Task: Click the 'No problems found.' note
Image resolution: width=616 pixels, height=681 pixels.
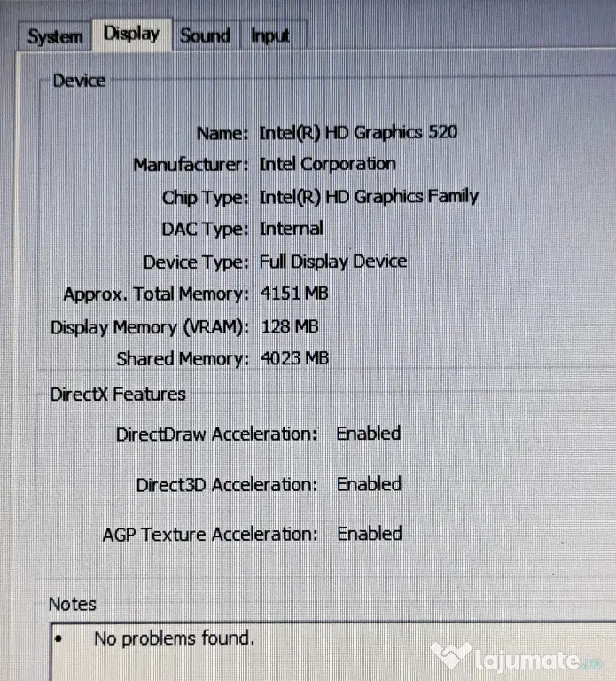Action: click(174, 638)
